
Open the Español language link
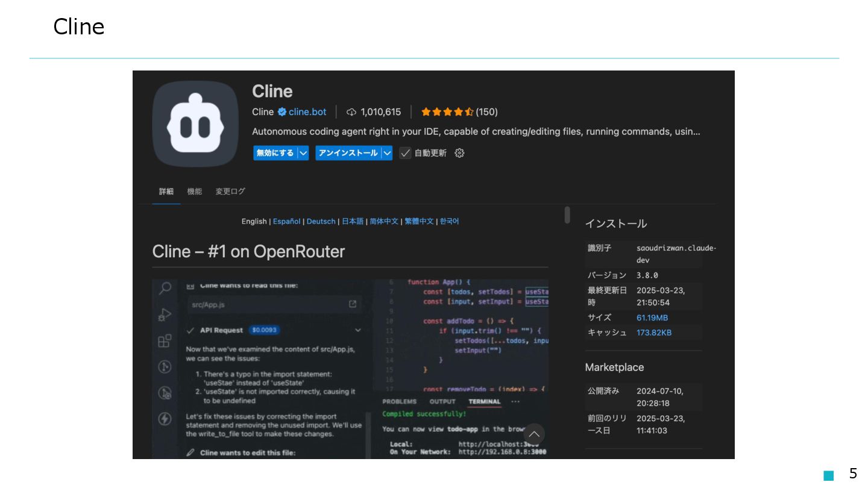286,222
